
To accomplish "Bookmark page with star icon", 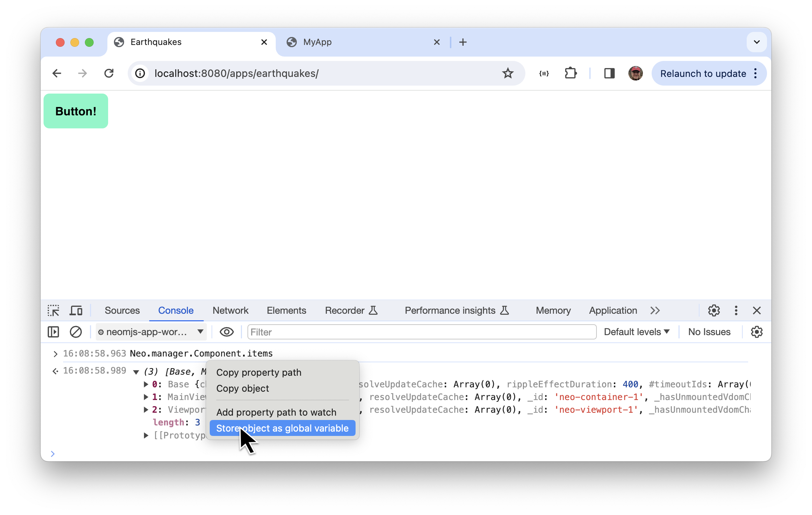I will click(x=508, y=74).
